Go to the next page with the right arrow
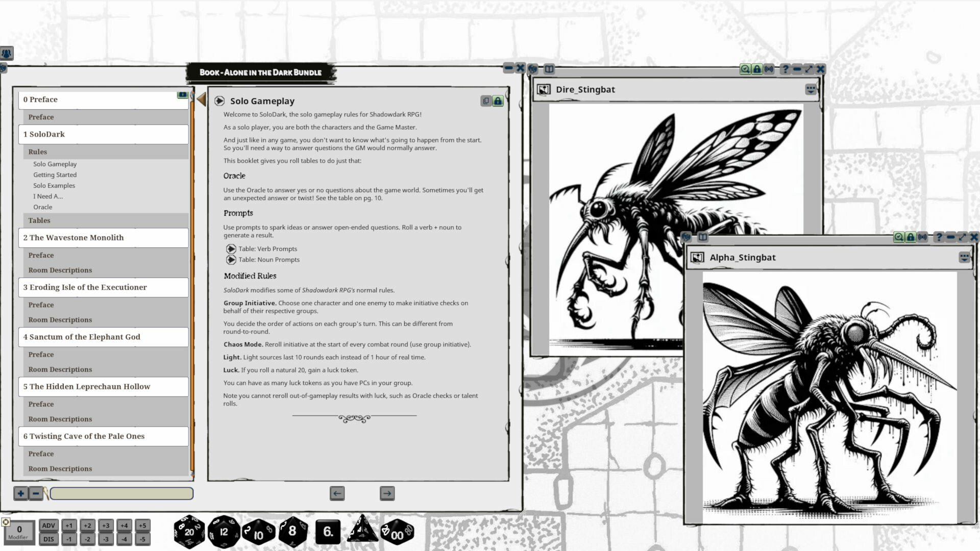This screenshot has height=551, width=980. [x=387, y=493]
